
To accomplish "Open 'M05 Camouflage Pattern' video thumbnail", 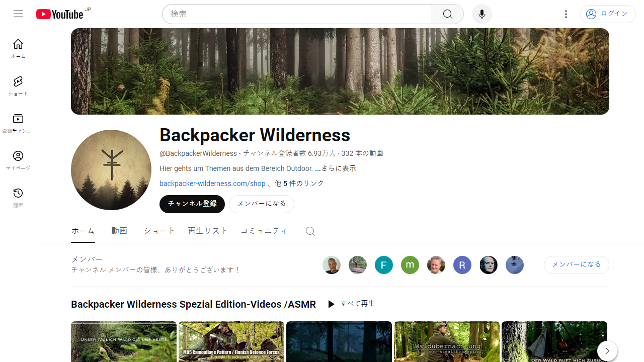I will point(231,341).
